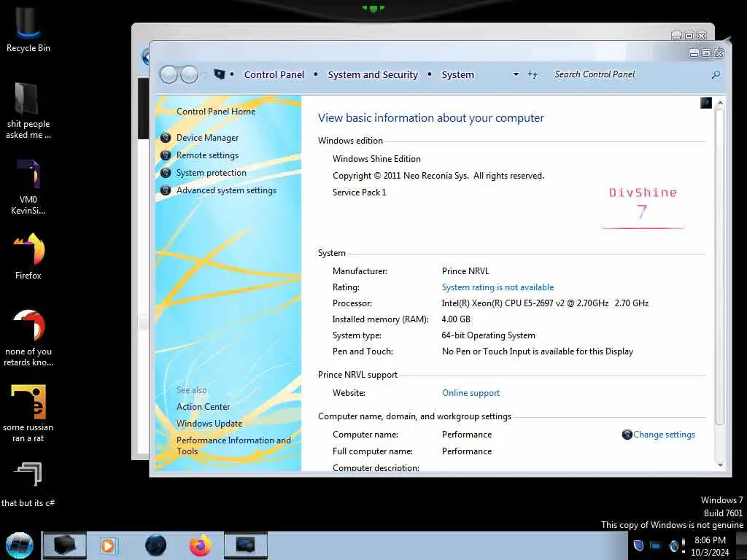Open Action Center link
Image resolution: width=747 pixels, height=560 pixels.
[203, 407]
